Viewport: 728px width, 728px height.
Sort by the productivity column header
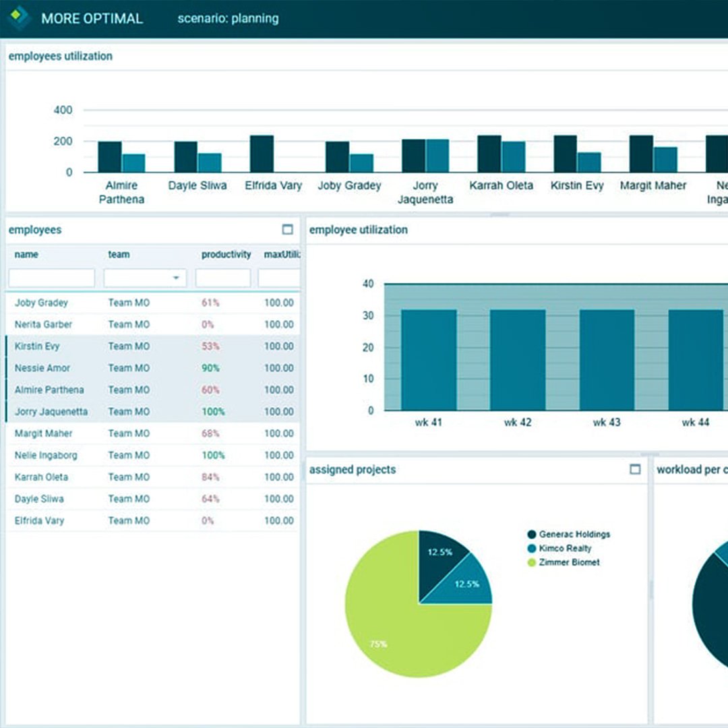[x=226, y=255]
